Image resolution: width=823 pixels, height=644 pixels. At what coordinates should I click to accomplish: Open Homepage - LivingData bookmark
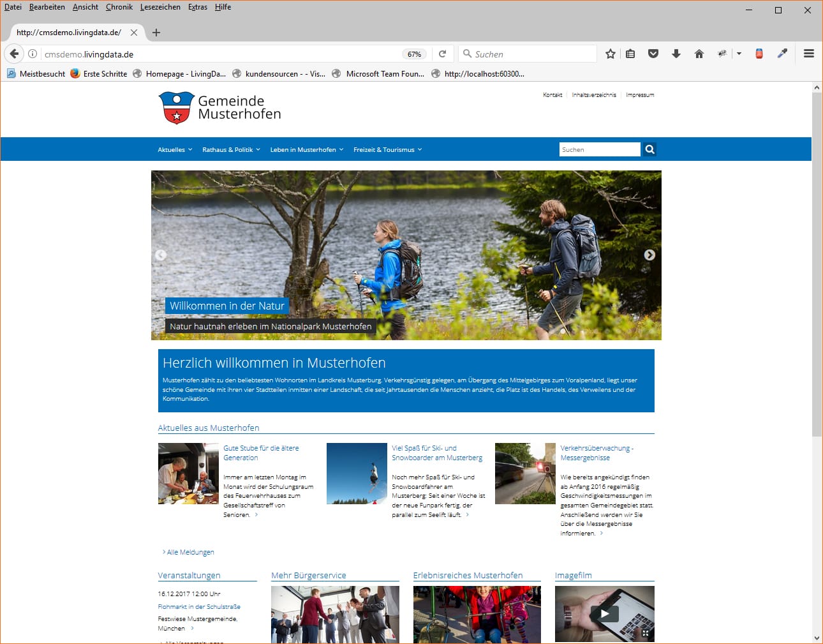[179, 73]
